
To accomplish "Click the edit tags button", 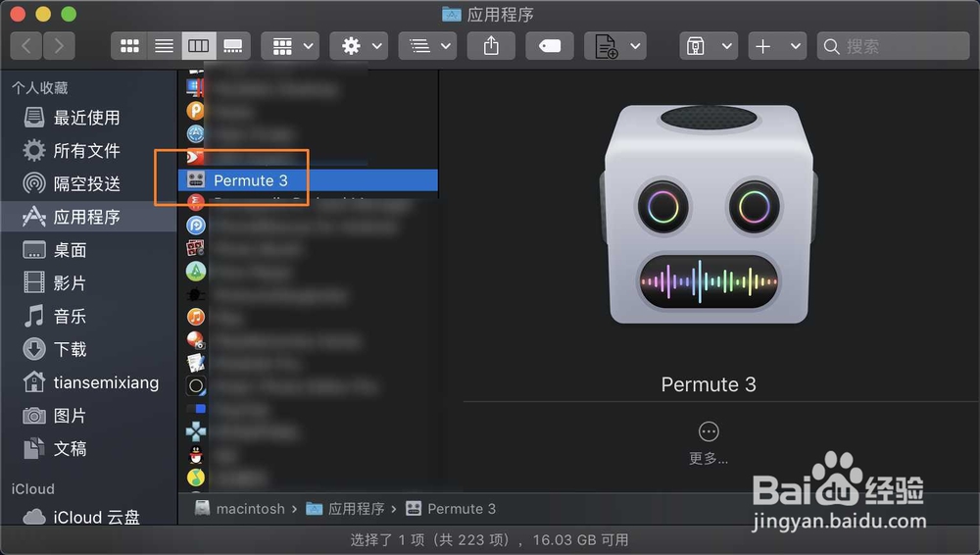I will pyautogui.click(x=550, y=46).
